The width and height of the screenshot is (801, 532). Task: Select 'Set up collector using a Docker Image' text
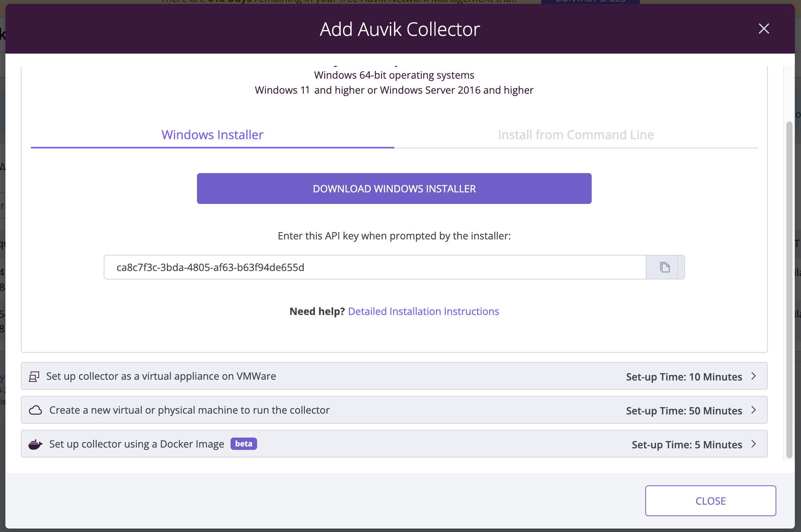click(x=136, y=444)
